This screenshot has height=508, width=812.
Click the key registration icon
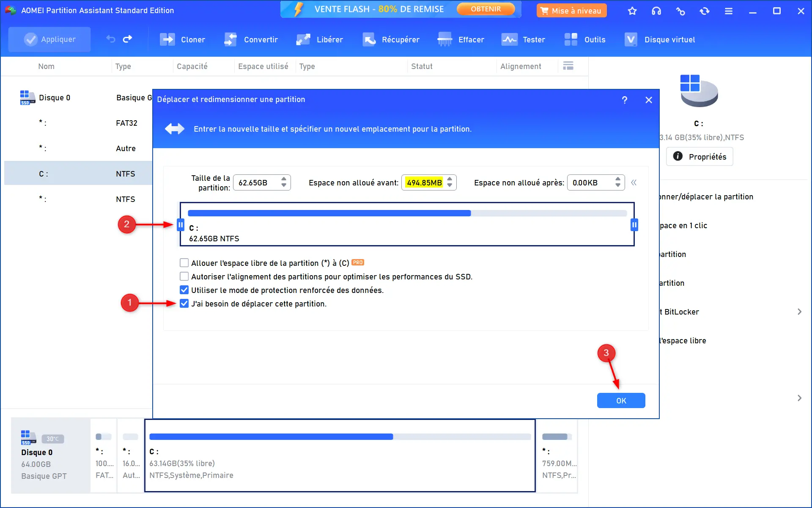pyautogui.click(x=680, y=11)
